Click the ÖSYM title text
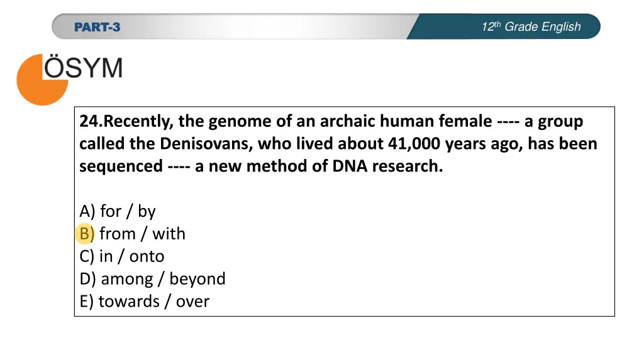The height and width of the screenshot is (362, 644). tap(84, 68)
